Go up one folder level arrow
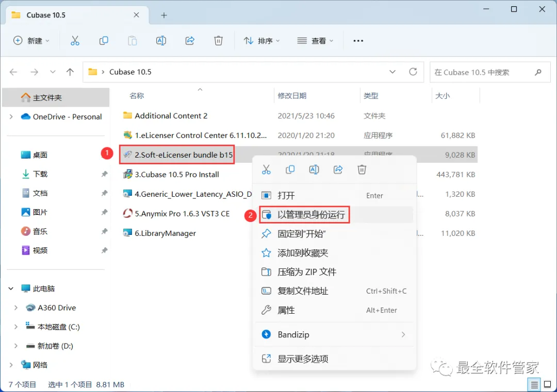Screen dimensions: 557x392 pyautogui.click(x=70, y=72)
